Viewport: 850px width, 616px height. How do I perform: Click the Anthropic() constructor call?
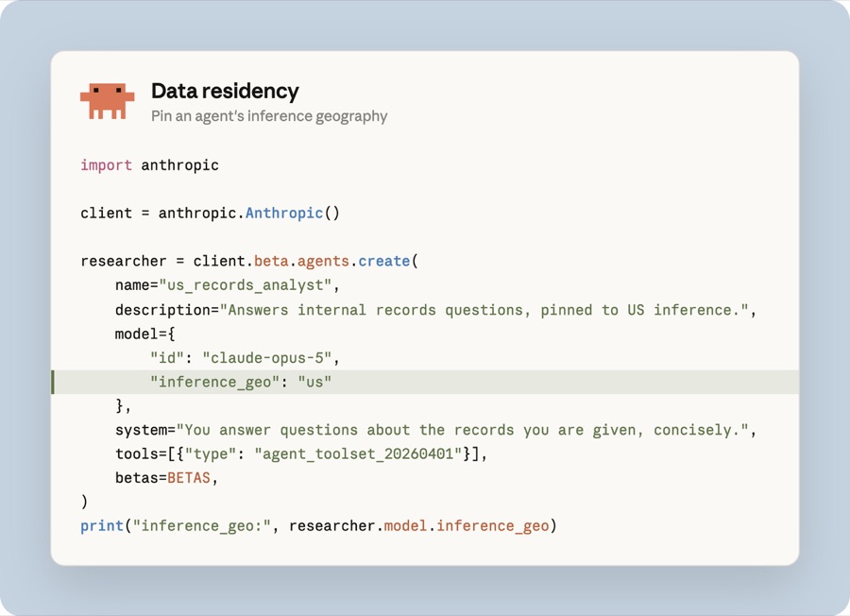coord(292,214)
